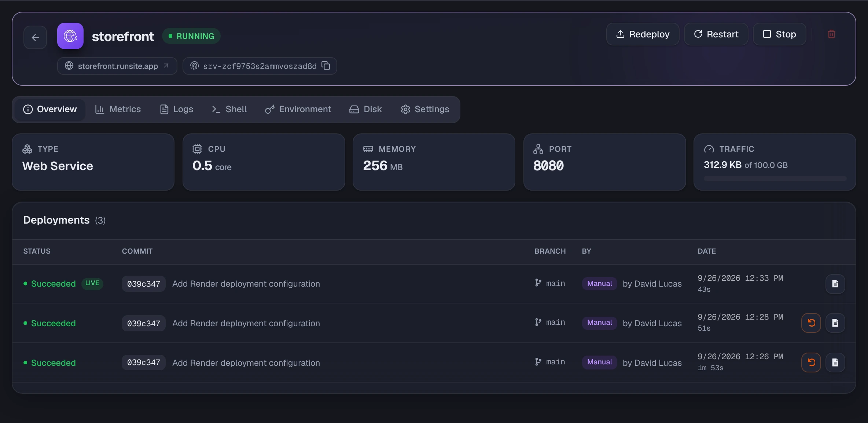Click the storefront purple globe app icon
Image resolution: width=868 pixels, height=423 pixels.
[x=70, y=36]
